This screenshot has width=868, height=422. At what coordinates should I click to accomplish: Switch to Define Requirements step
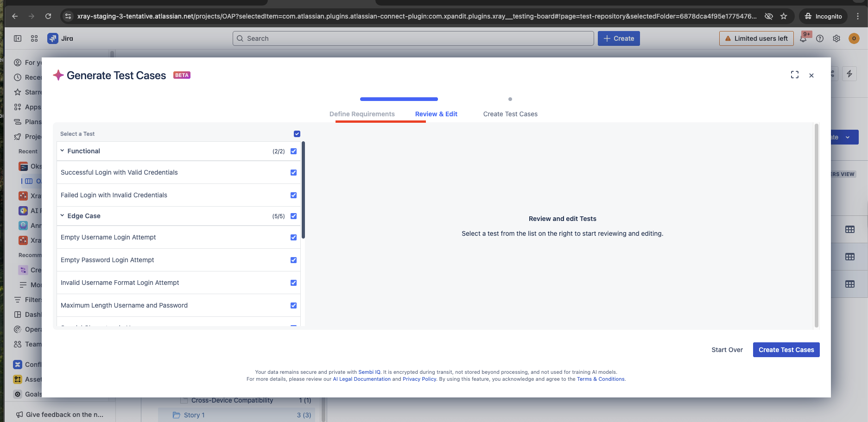362,114
